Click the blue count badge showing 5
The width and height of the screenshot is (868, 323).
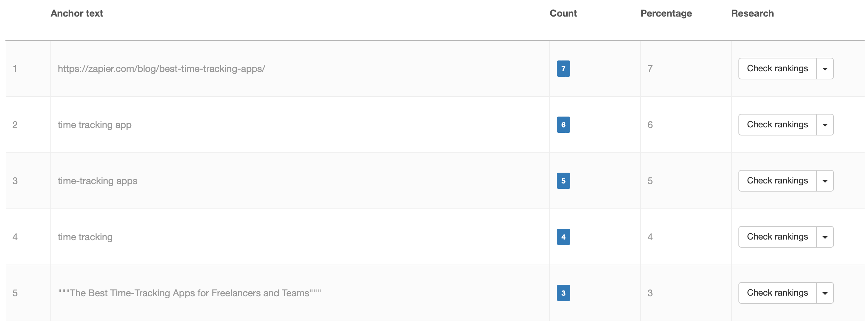[x=563, y=181]
